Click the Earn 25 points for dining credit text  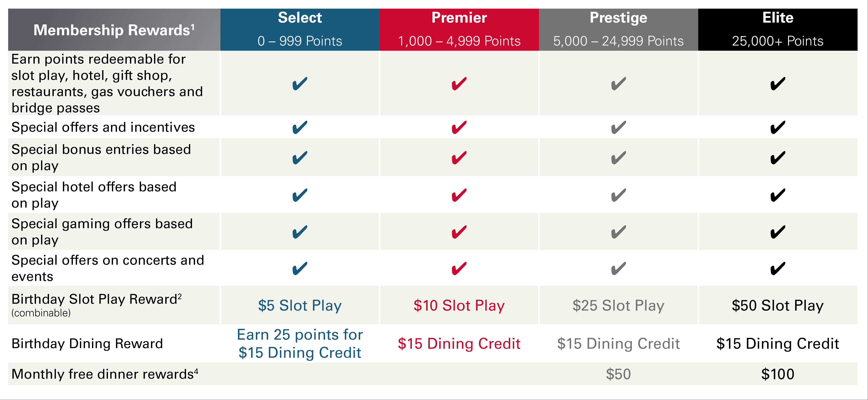point(300,343)
